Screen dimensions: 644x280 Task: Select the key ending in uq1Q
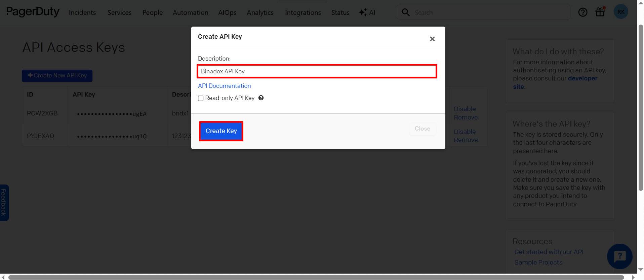[x=112, y=136]
